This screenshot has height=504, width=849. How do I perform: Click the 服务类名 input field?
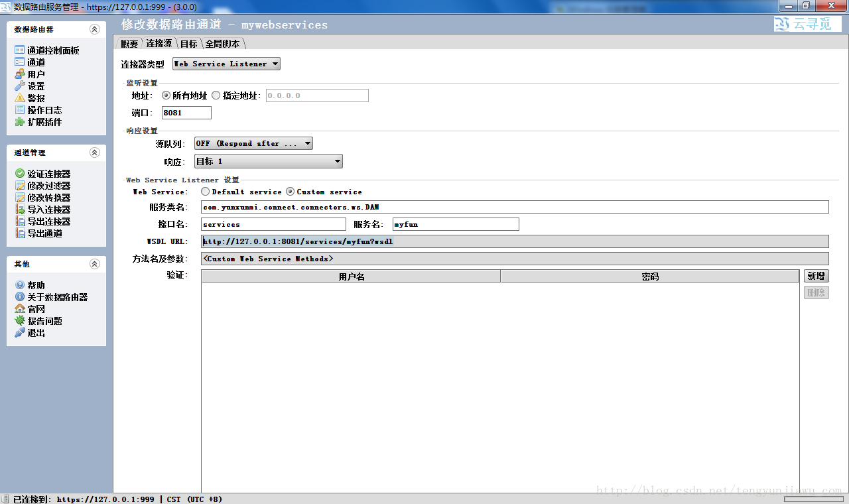point(515,207)
